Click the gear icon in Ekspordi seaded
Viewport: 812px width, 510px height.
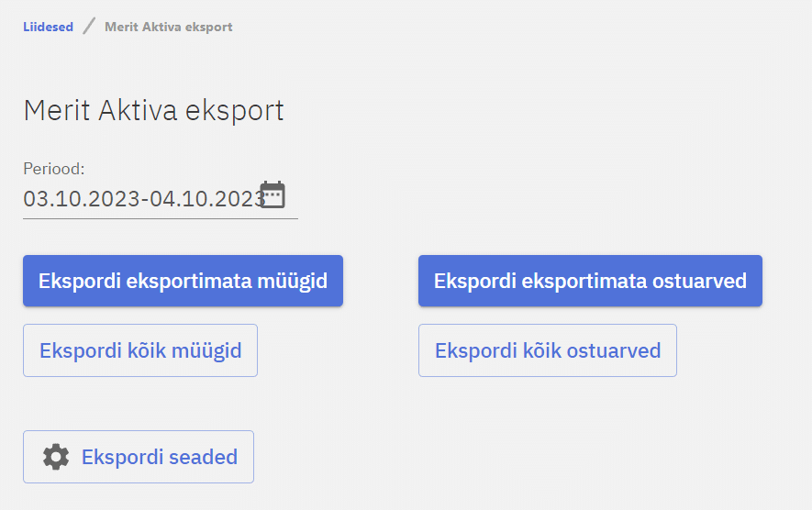click(56, 457)
